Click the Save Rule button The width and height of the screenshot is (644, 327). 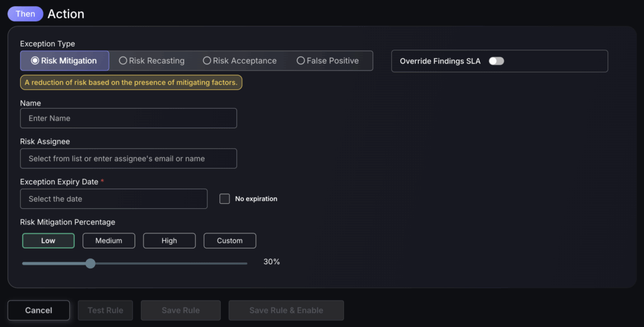coord(180,310)
